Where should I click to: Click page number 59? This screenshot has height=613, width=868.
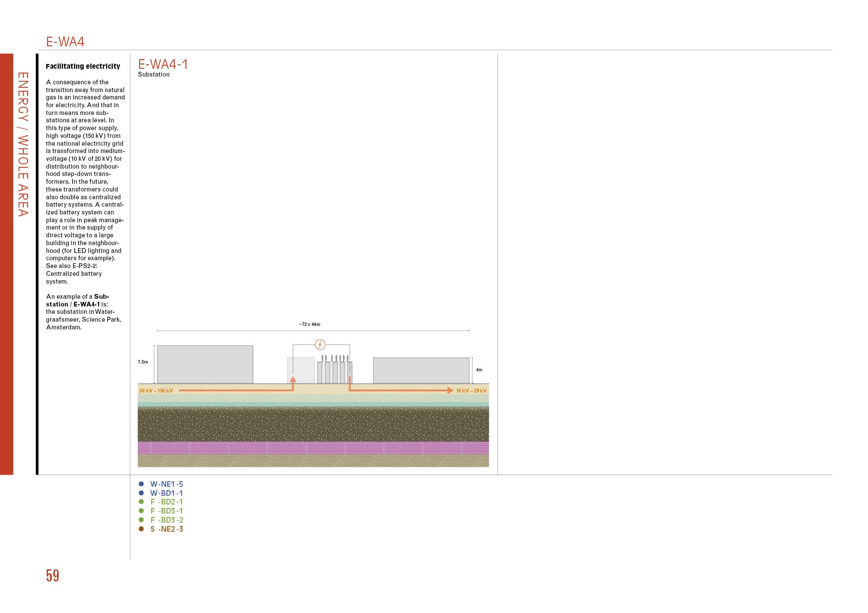click(53, 576)
